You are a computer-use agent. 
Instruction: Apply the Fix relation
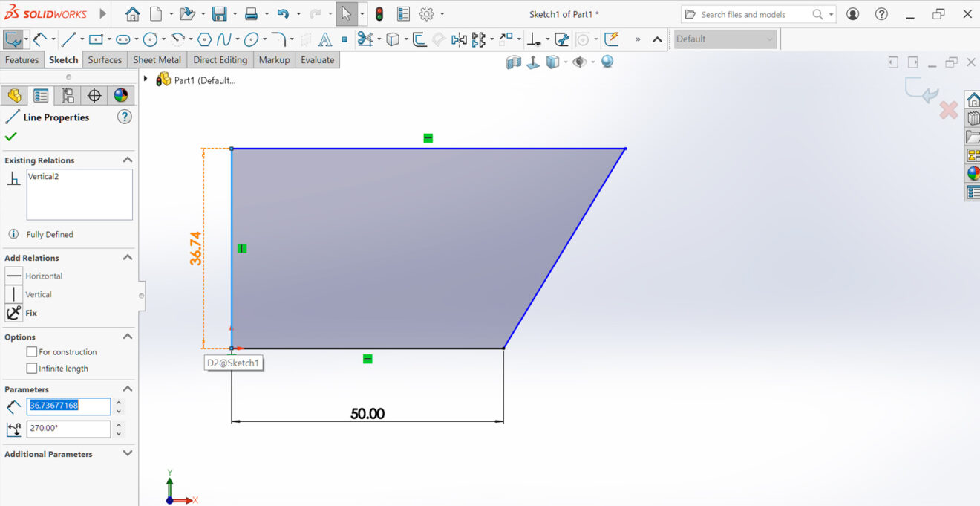[x=30, y=313]
